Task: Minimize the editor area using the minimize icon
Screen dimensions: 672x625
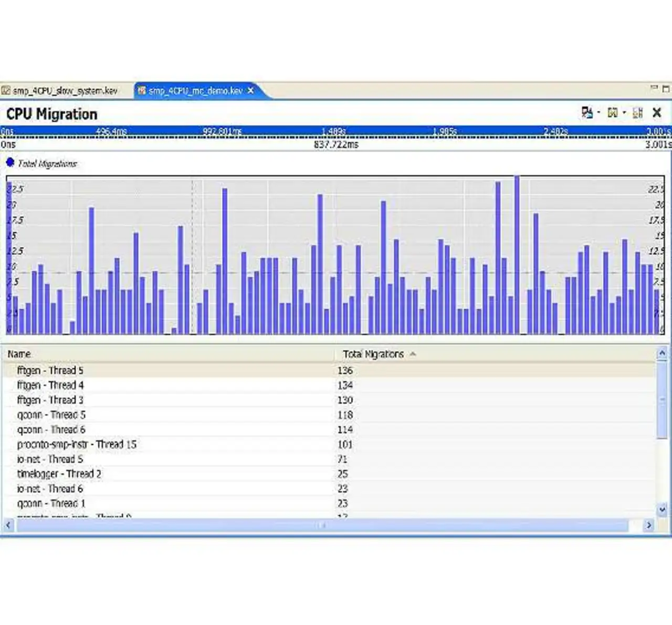Action: tap(654, 88)
